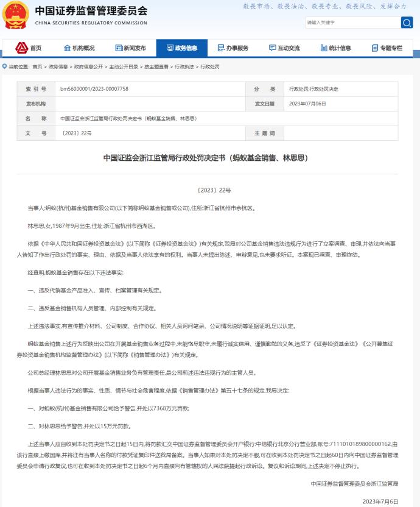
Task: Click the monitor icon for 政务信息
Action: pos(170,48)
